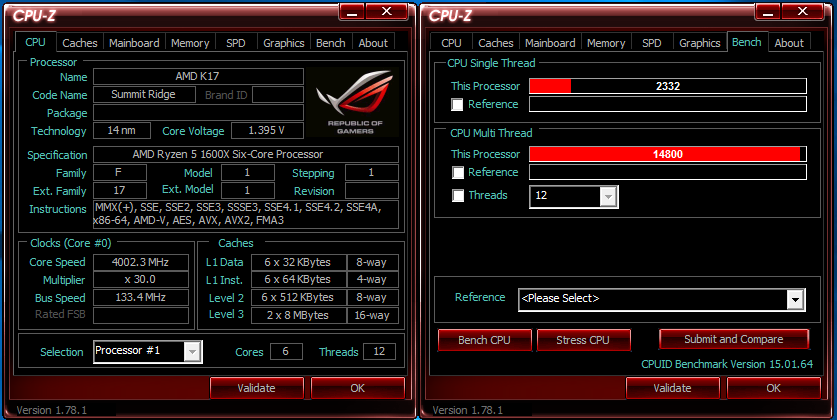Open Memory tab in left window

click(190, 43)
